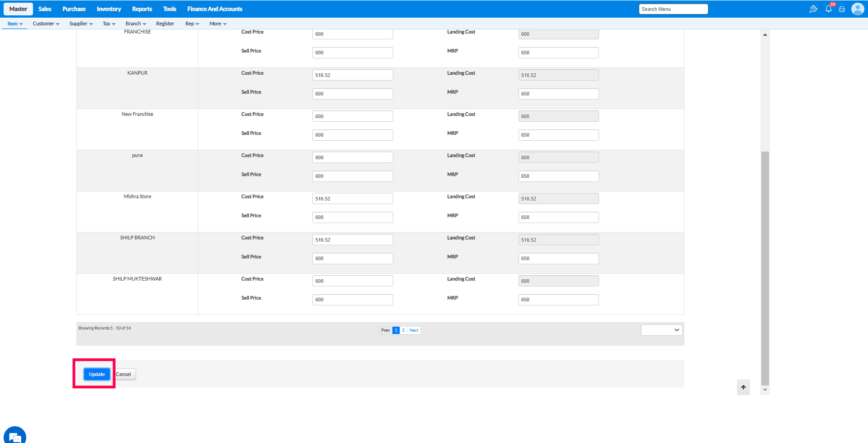Open the Tools menu
This screenshot has height=443, width=868.
pyautogui.click(x=170, y=9)
